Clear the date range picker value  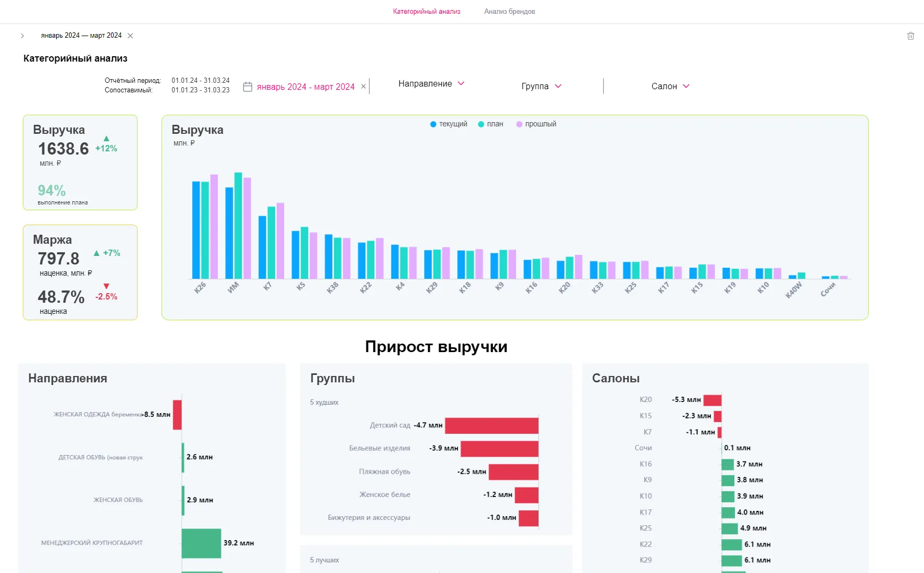(x=363, y=87)
